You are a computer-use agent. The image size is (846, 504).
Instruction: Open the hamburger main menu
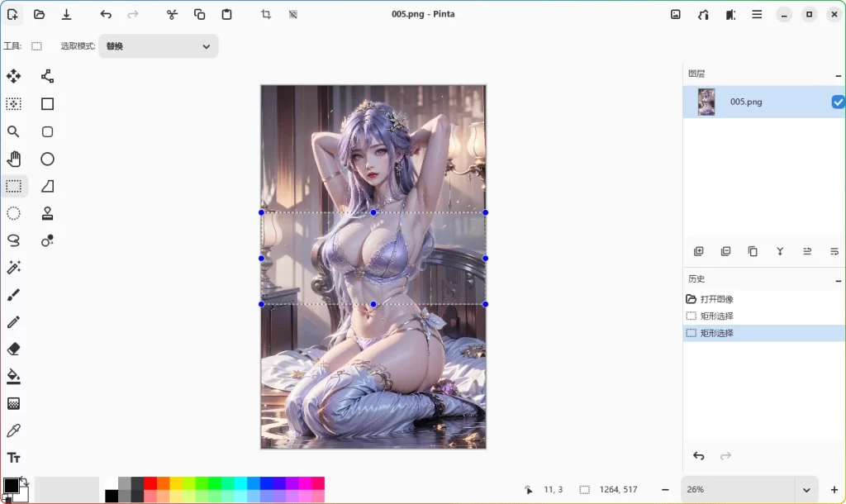(x=757, y=14)
